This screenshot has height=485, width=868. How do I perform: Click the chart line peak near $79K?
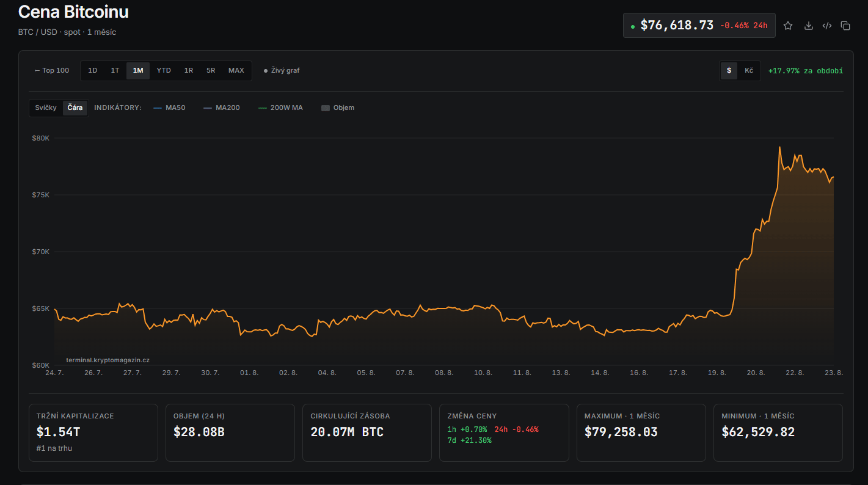tap(780, 147)
